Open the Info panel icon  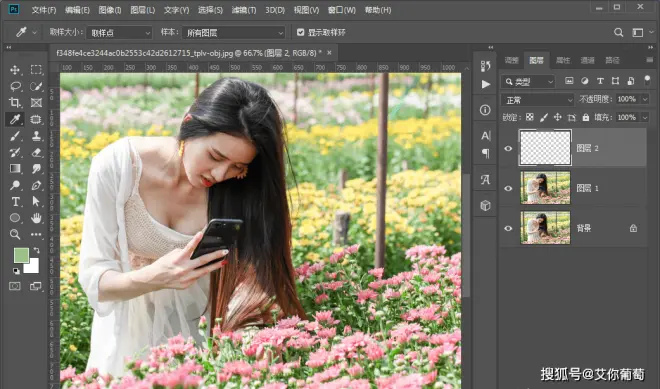point(485,110)
